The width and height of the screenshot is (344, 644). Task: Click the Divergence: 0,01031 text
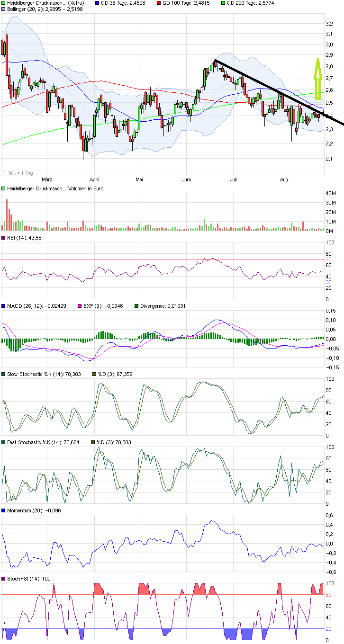[163, 306]
